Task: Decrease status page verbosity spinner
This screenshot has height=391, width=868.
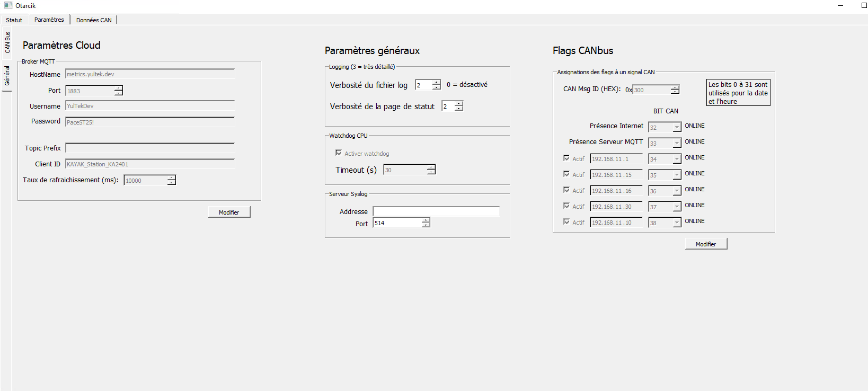Action: click(459, 109)
